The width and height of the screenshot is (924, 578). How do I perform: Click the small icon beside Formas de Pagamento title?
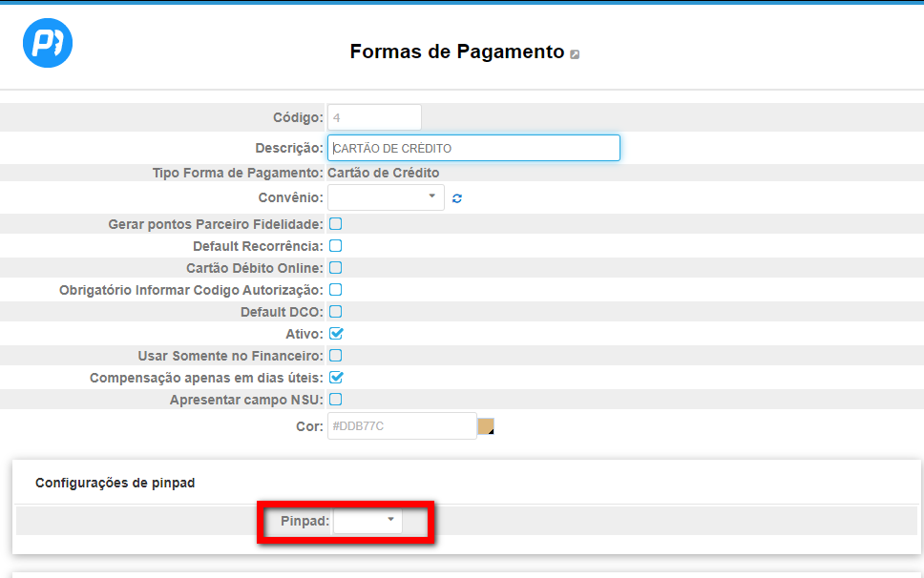coord(575,54)
